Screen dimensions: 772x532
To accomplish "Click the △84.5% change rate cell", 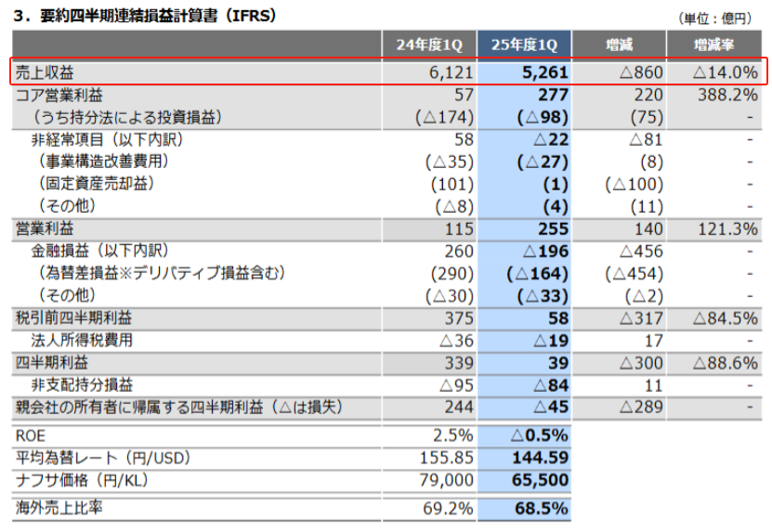I will (x=726, y=318).
